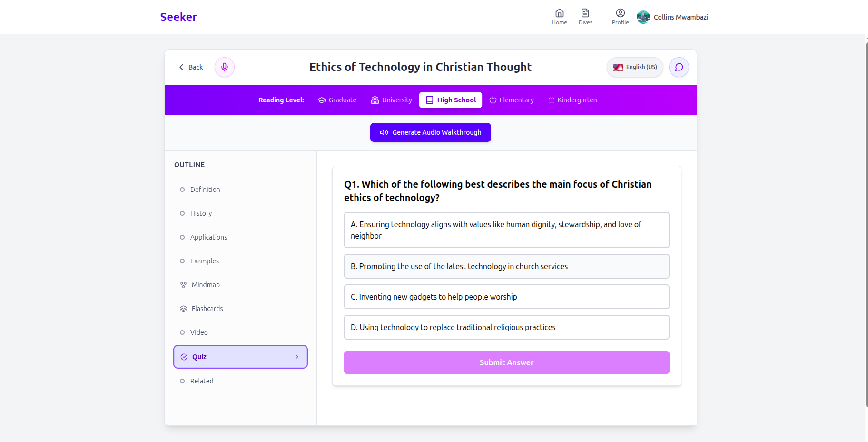Viewport: 868px width, 442px height.
Task: Click the apple icon beside Elementary
Action: pos(493,100)
